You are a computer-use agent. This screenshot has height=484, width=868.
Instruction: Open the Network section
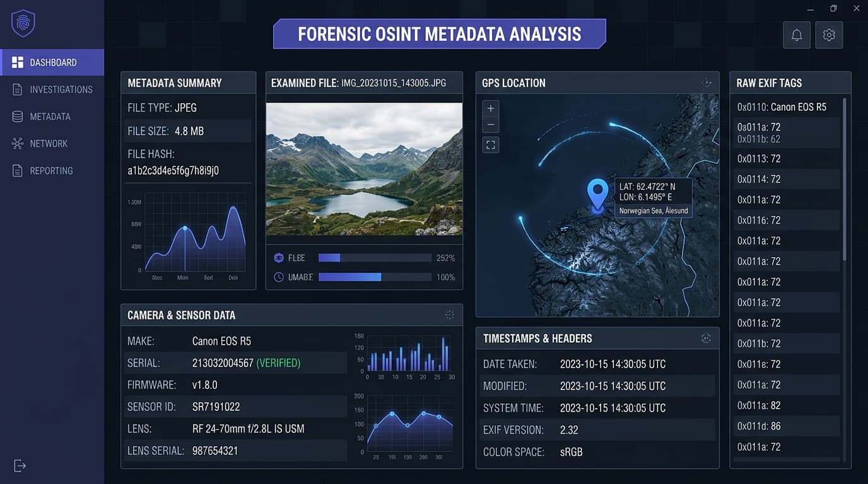(x=52, y=144)
